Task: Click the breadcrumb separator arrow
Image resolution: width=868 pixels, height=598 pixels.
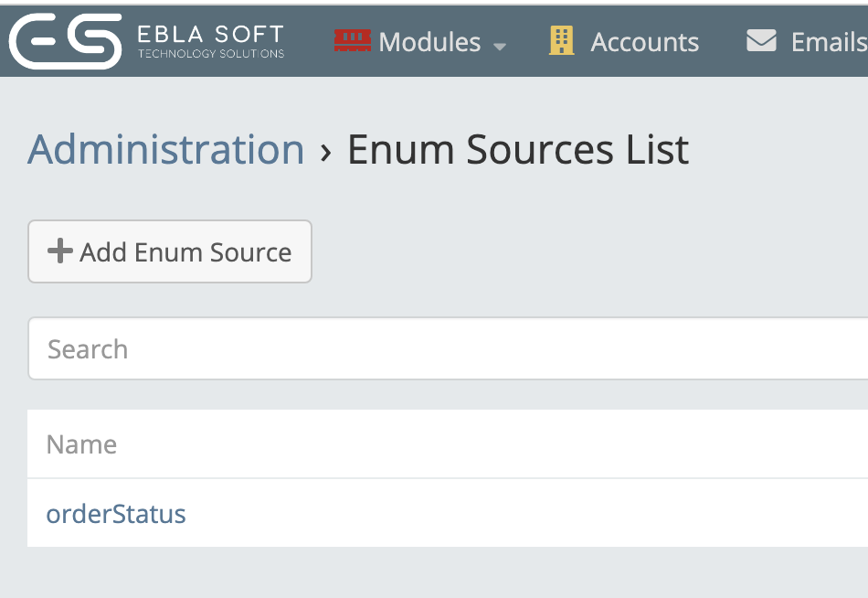Action: pyautogui.click(x=326, y=152)
